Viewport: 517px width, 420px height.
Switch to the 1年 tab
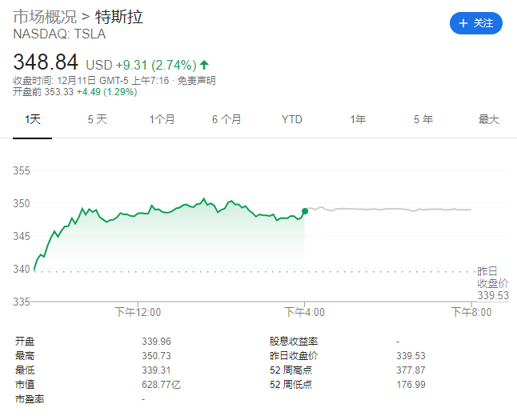(358, 119)
